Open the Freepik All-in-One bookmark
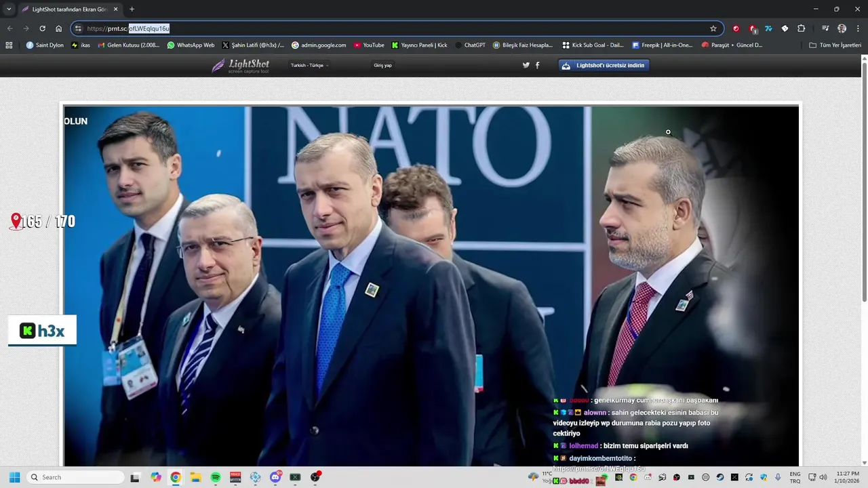Image resolution: width=868 pixels, height=488 pixels. click(x=662, y=45)
